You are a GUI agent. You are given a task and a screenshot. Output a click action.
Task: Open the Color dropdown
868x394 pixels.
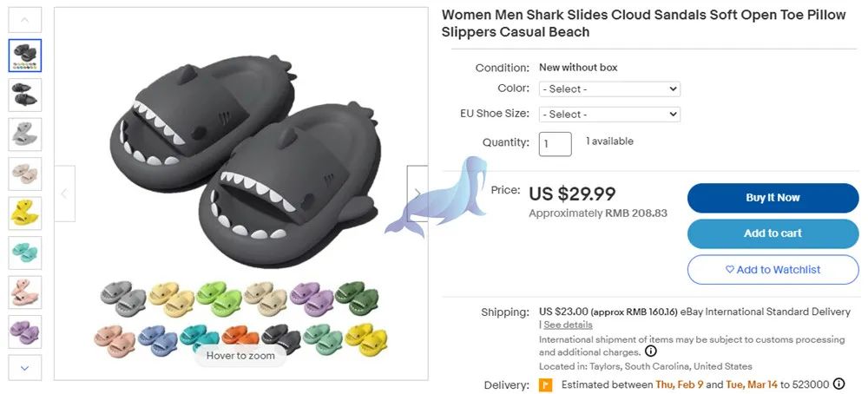click(609, 89)
